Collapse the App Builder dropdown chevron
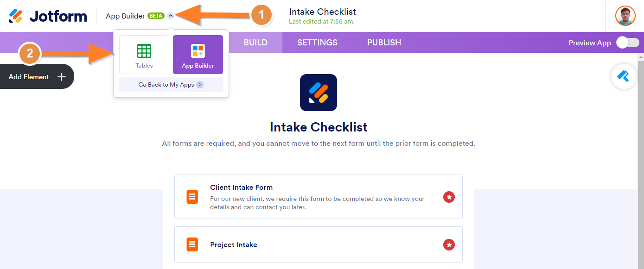The width and height of the screenshot is (644, 269). pyautogui.click(x=171, y=16)
